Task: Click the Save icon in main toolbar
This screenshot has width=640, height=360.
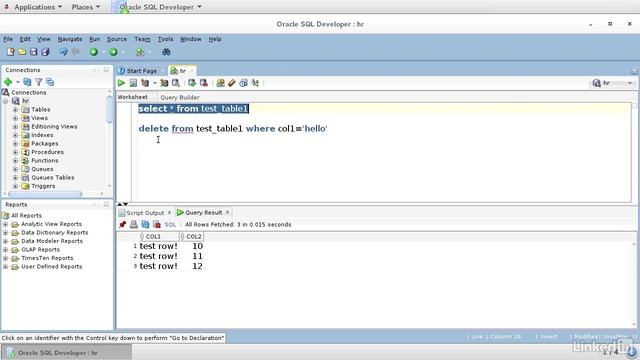Action: pyautogui.click(x=33, y=52)
